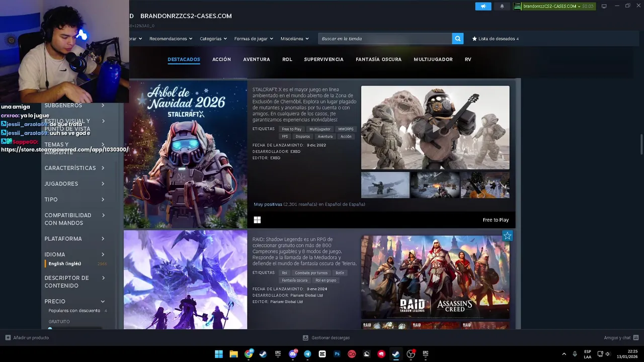The image size is (644, 362).
Task: Click the Disparos tag
Action: [303, 137]
